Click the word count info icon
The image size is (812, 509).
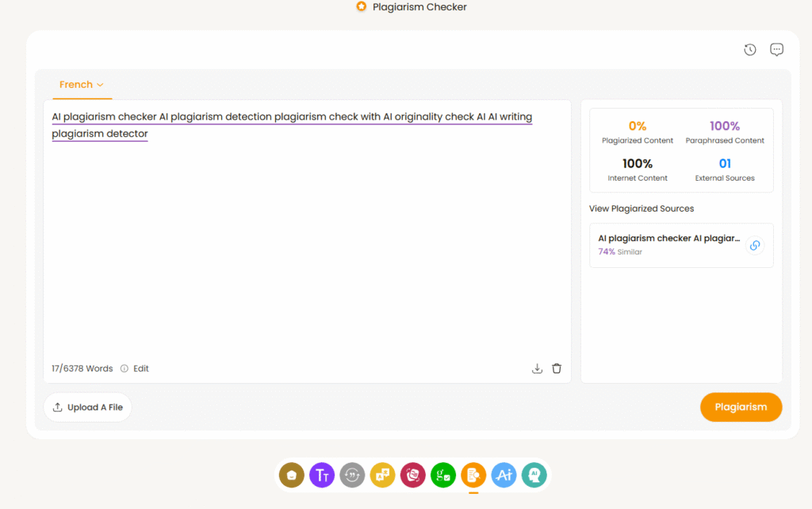tap(124, 369)
